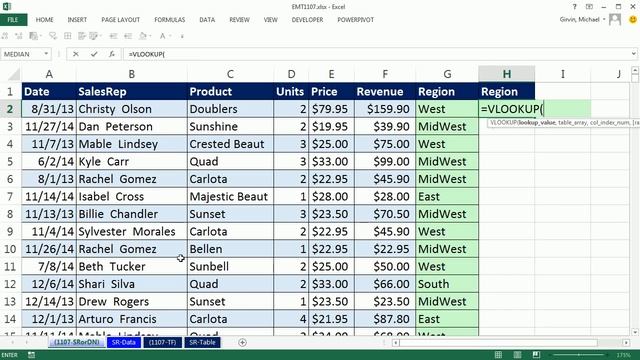This screenshot has height=360, width=640.
Task: Open Insert Function via fx icon
Action: click(x=111, y=54)
